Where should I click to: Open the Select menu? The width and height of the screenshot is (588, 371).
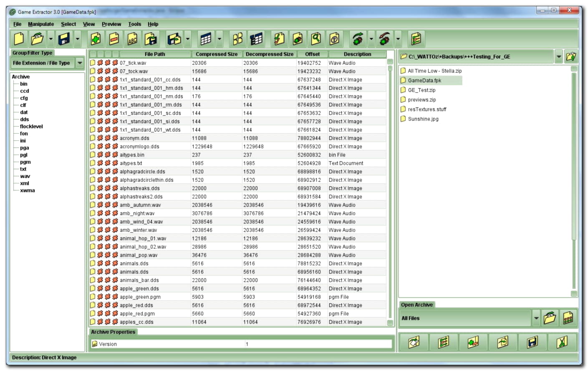68,24
